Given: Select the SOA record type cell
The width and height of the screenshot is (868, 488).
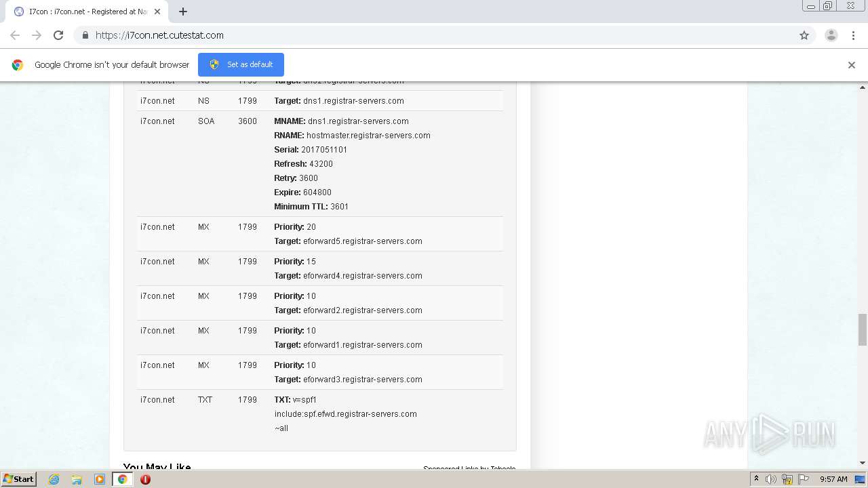Looking at the screenshot, I should coord(206,121).
